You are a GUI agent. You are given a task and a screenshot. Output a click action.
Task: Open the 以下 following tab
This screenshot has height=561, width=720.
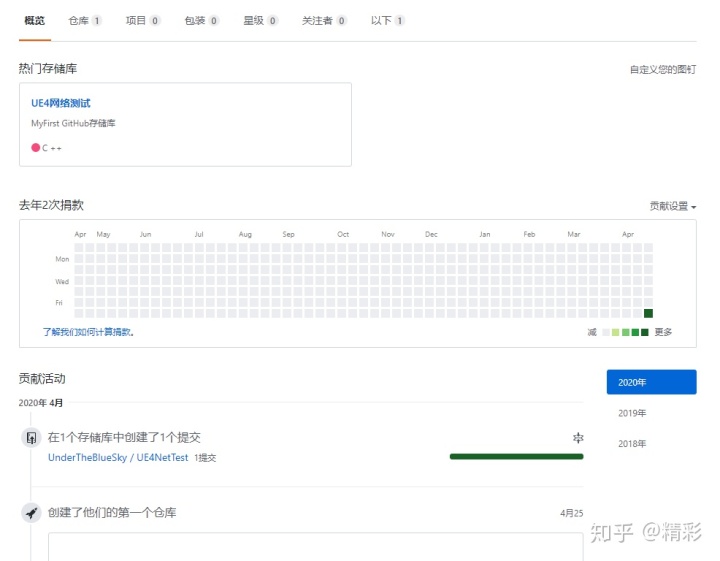point(388,21)
